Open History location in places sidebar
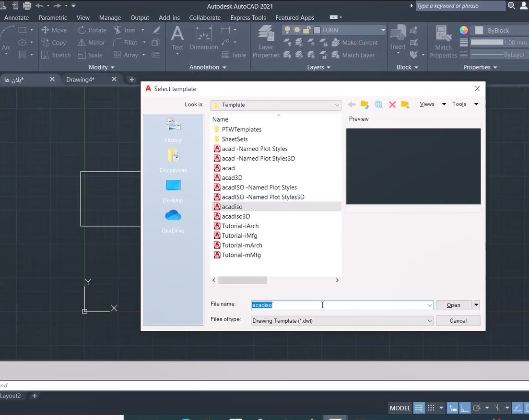The height and width of the screenshot is (420, 529). [173, 130]
